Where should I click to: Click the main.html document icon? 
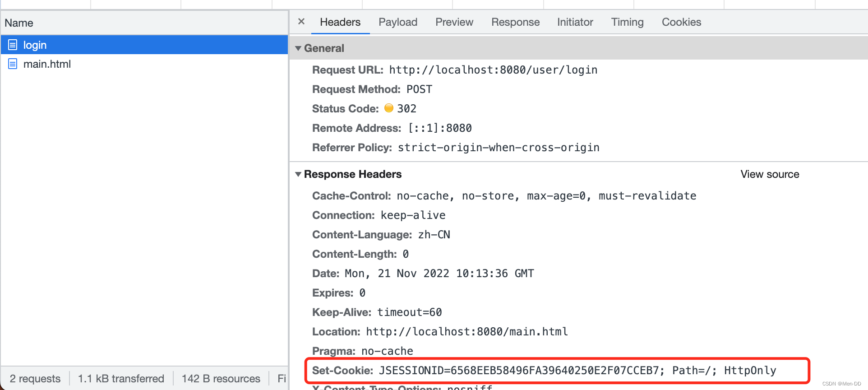(x=13, y=64)
